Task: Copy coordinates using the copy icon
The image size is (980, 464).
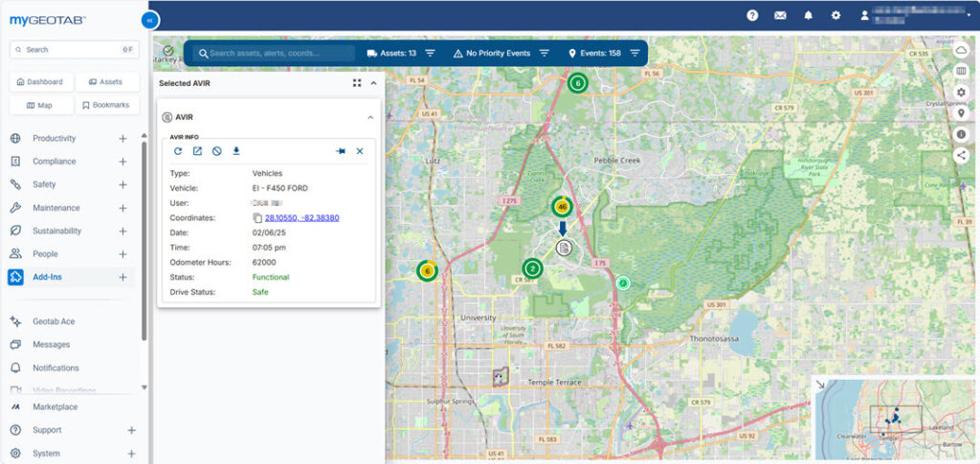Action: coord(256,218)
